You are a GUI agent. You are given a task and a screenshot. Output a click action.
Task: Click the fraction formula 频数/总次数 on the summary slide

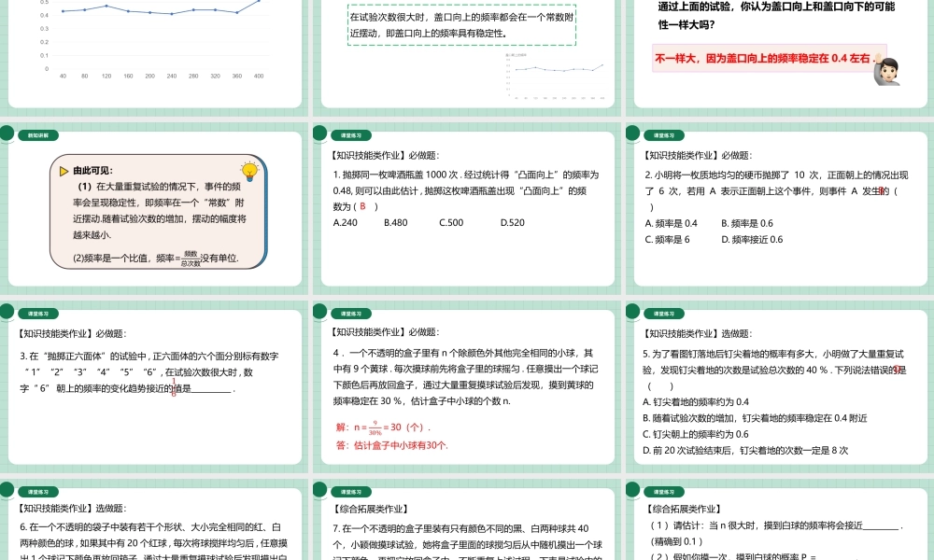point(191,258)
